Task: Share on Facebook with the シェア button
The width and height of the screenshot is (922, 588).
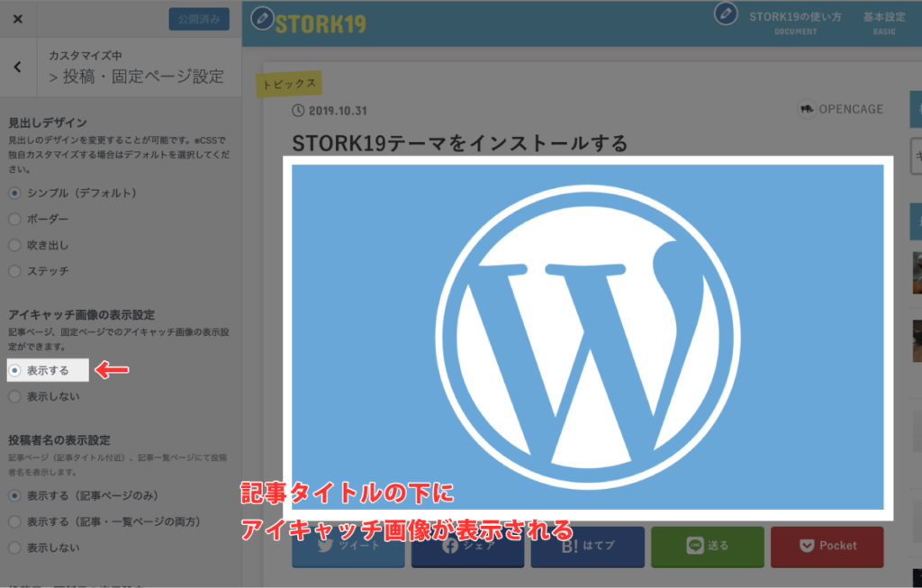Action: coord(467,547)
